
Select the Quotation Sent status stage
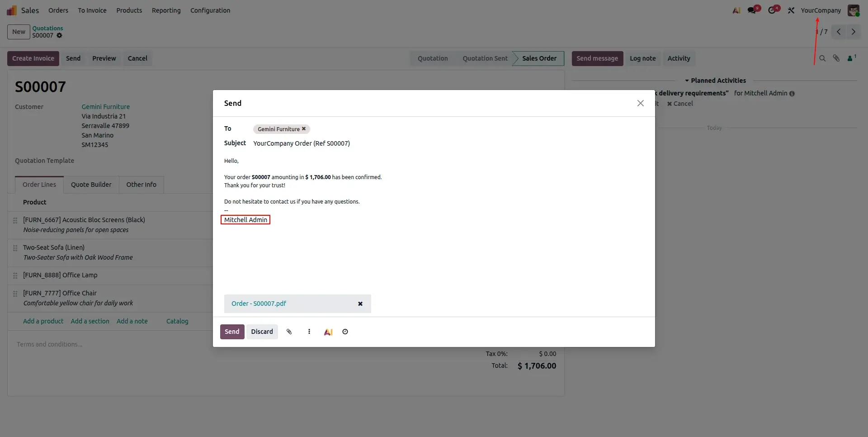click(485, 58)
